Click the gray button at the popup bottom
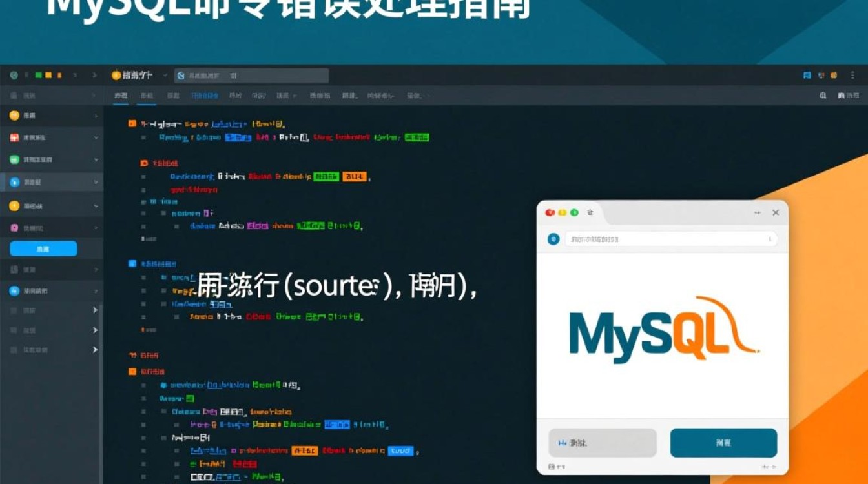 [603, 443]
